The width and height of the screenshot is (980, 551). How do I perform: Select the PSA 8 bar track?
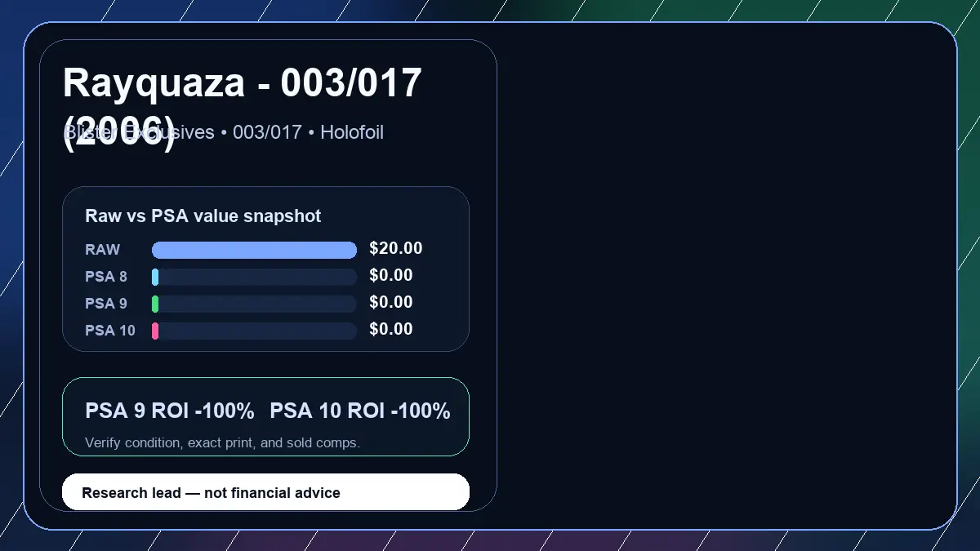pyautogui.click(x=255, y=277)
